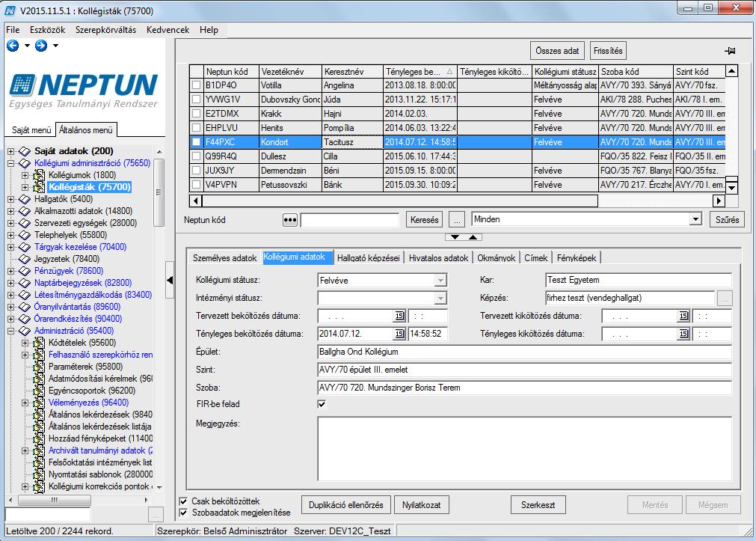The width and height of the screenshot is (756, 541).
Task: Collapse the Adminisztráció (95400) tree node
Action: (10, 331)
